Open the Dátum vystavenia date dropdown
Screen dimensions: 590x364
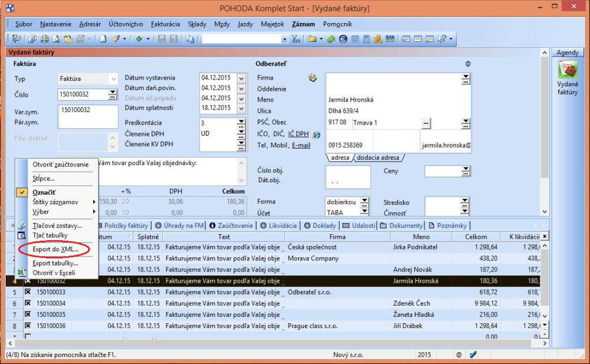click(x=241, y=78)
